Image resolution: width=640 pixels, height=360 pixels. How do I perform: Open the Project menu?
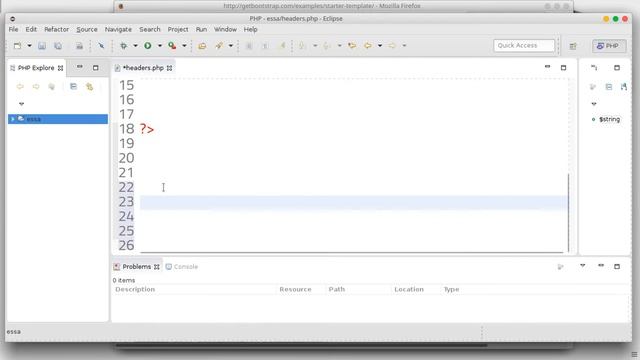pyautogui.click(x=178, y=29)
